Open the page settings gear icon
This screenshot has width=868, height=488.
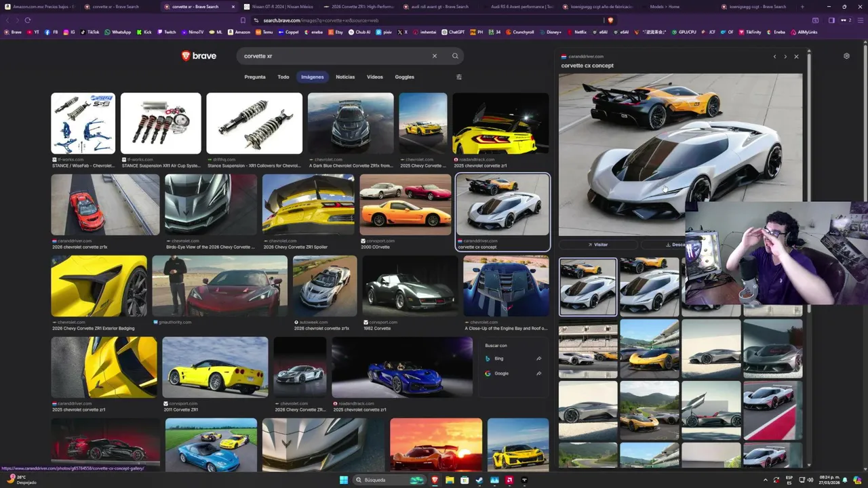pos(846,56)
